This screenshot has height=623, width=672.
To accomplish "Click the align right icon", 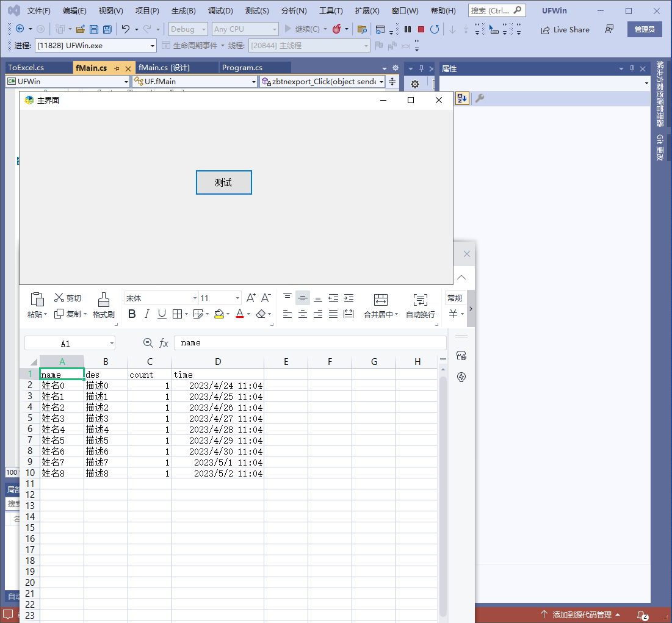I will click(317, 314).
